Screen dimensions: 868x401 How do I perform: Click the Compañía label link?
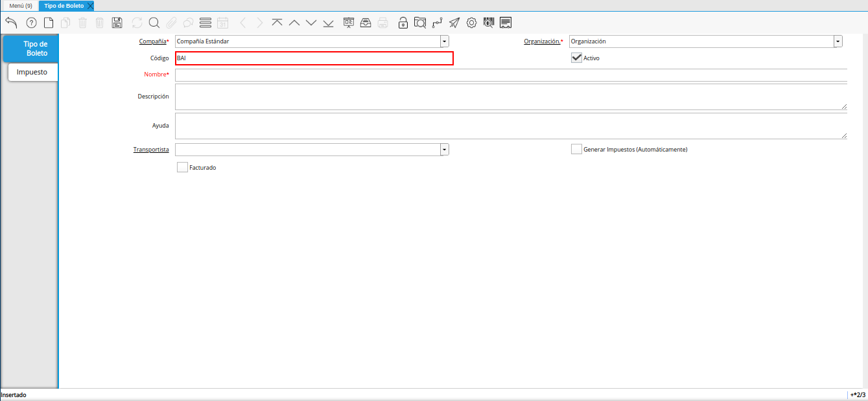point(152,41)
